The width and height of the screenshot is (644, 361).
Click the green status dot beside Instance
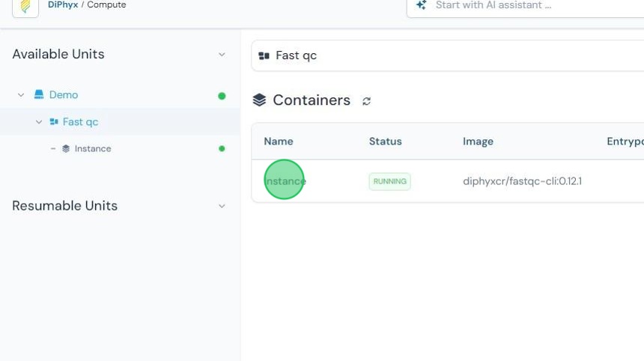click(x=222, y=149)
